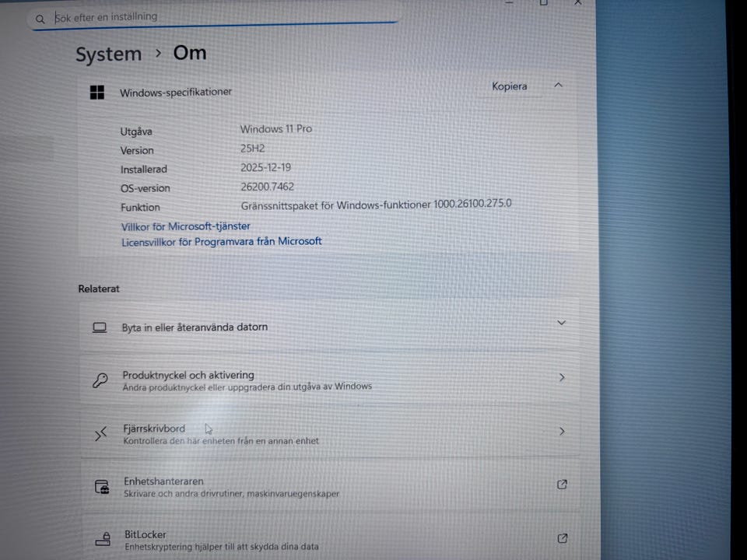Click the laptop icon for Byta in eller återanvända datorn
This screenshot has width=747, height=560.
point(100,327)
